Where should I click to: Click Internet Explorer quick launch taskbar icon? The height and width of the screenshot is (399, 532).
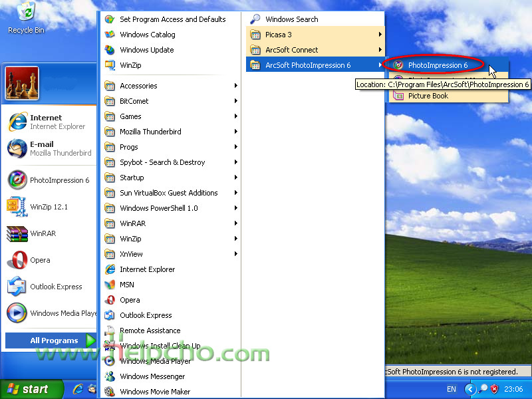pos(78,389)
